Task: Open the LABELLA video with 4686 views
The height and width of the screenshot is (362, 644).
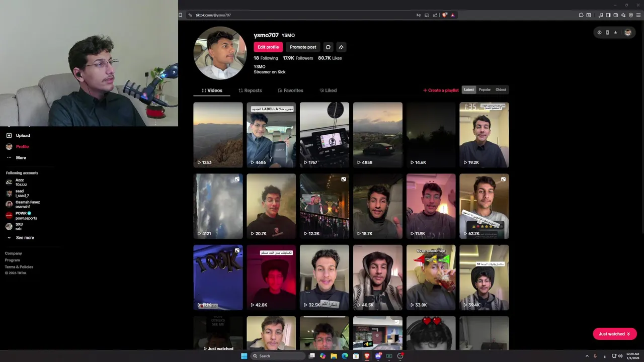Action: coord(271,135)
